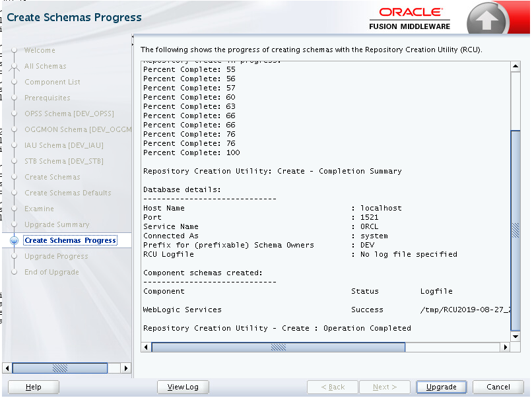This screenshot has width=532, height=398.
Task: Select the End of Upgrade step
Action: (x=51, y=272)
